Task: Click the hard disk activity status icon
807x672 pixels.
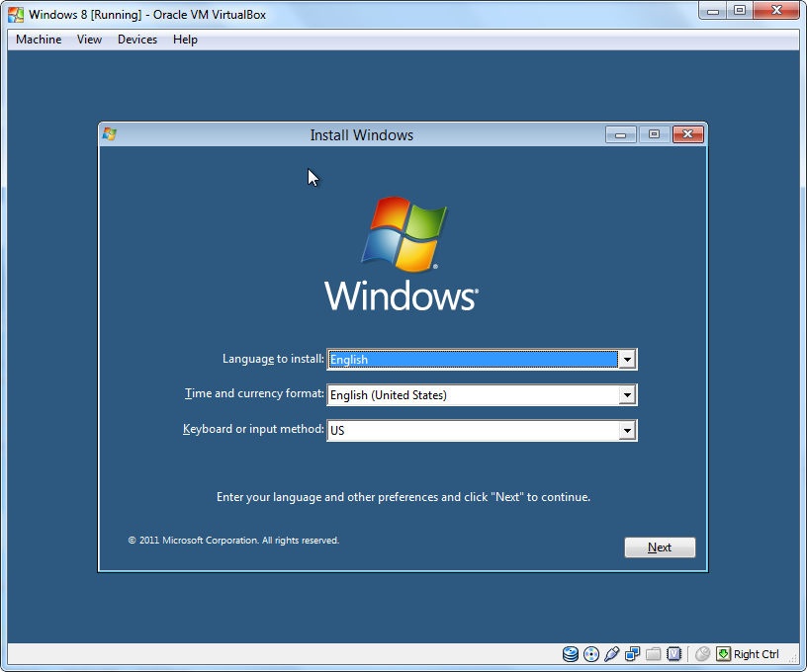Action: tap(571, 654)
